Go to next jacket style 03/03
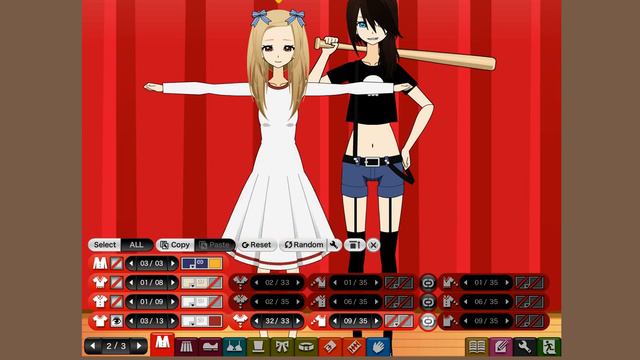 (x=173, y=263)
